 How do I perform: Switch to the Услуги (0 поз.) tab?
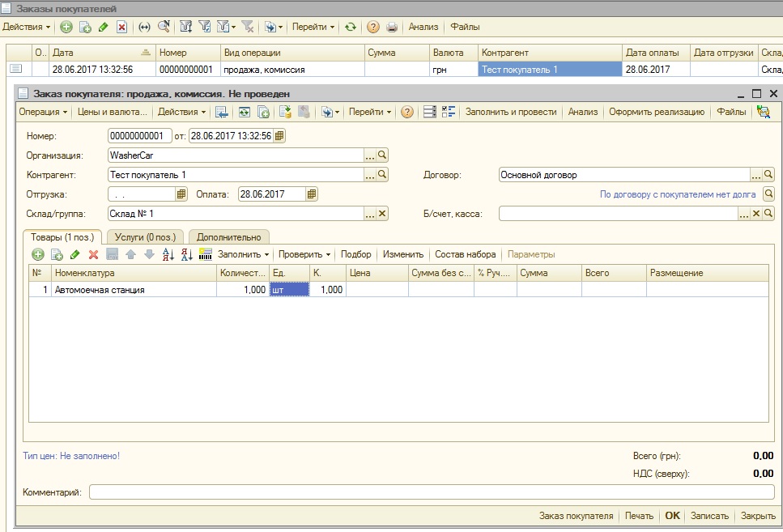(146, 236)
